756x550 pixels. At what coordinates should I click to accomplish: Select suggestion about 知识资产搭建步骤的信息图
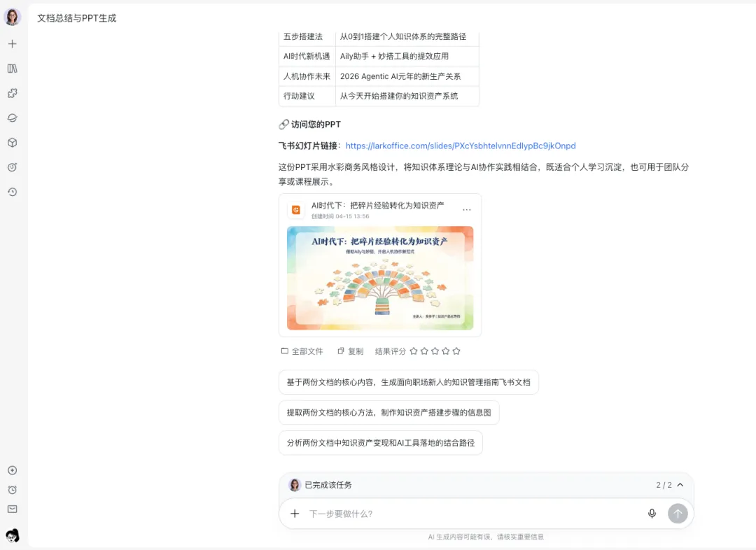click(388, 413)
